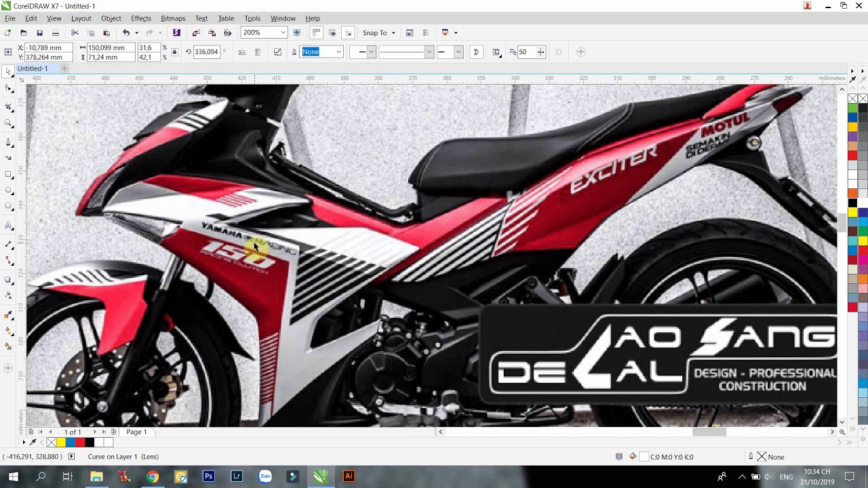The image size is (868, 488).
Task: Add a new document tab with plus
Action: [64, 68]
